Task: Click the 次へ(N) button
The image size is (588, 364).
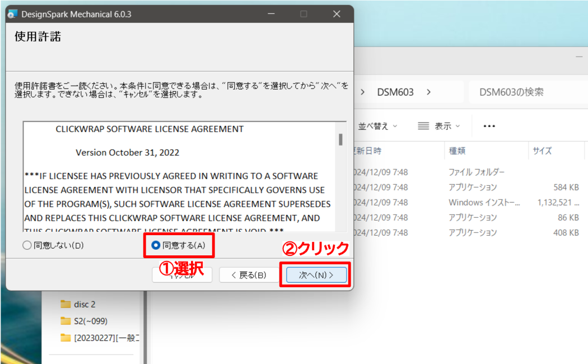Action: click(316, 275)
